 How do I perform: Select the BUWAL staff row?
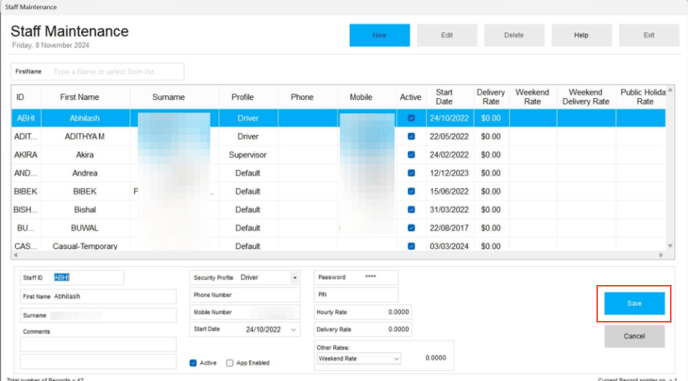[338, 228]
